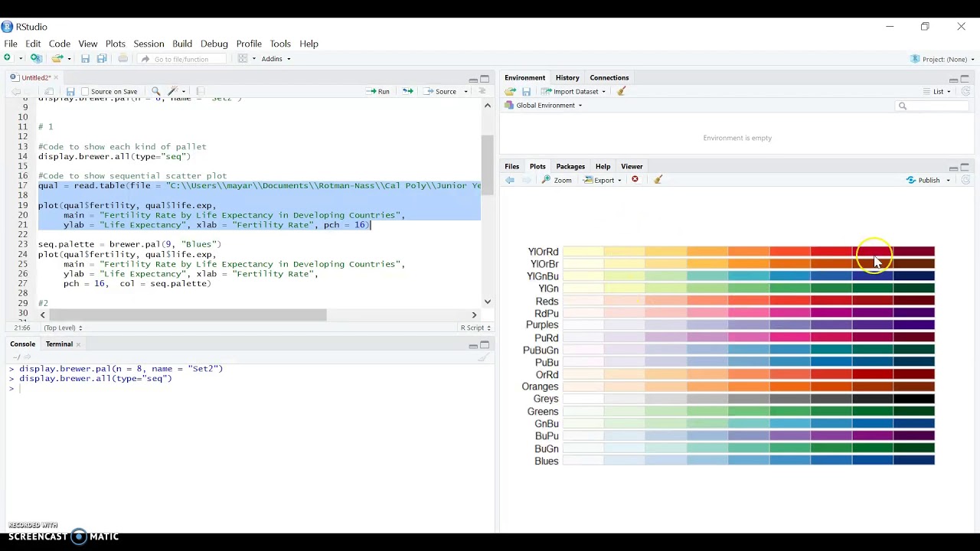Clear environment objects with broom icon
Screen dimensions: 980x551
click(x=622, y=91)
